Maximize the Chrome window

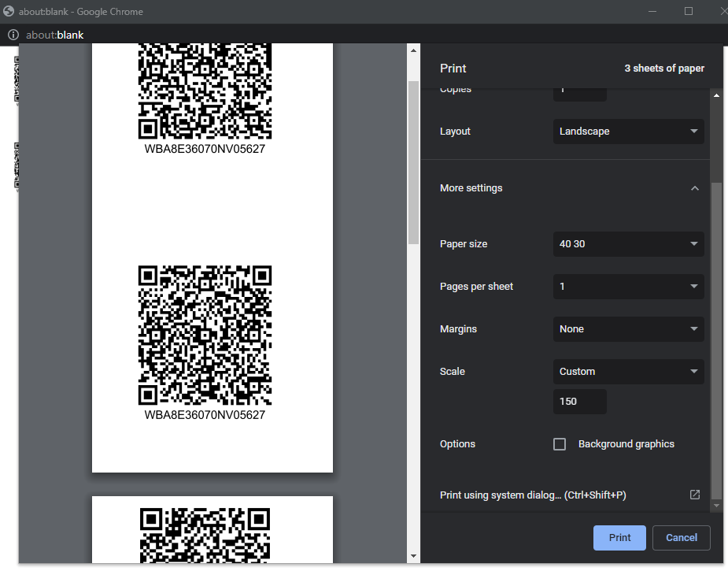click(x=689, y=11)
